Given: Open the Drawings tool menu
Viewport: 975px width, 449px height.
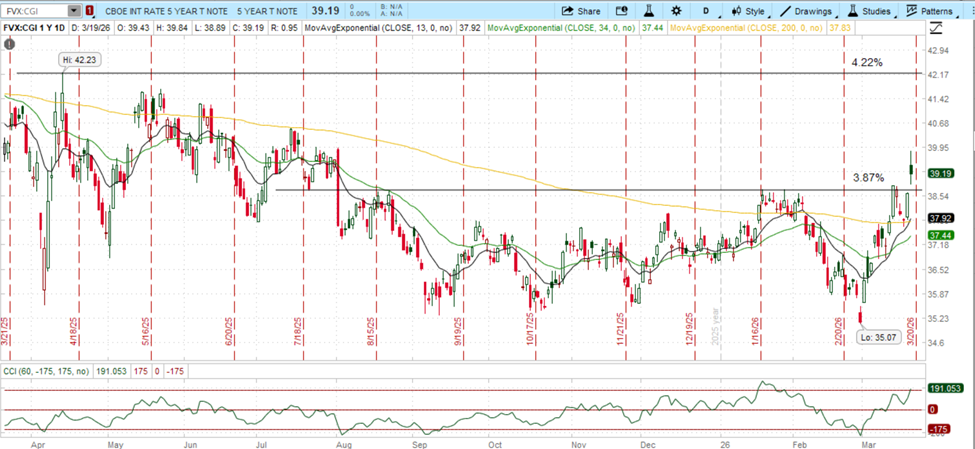Looking at the screenshot, I should click(806, 11).
